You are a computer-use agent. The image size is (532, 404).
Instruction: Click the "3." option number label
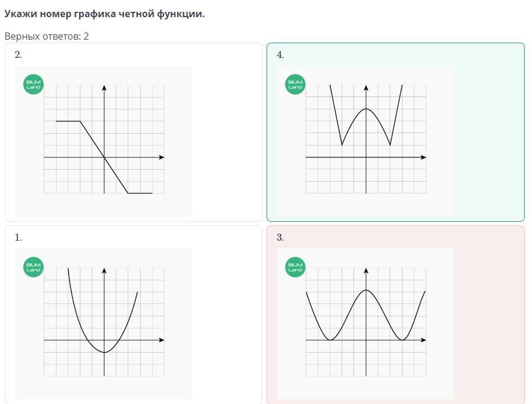click(x=280, y=238)
